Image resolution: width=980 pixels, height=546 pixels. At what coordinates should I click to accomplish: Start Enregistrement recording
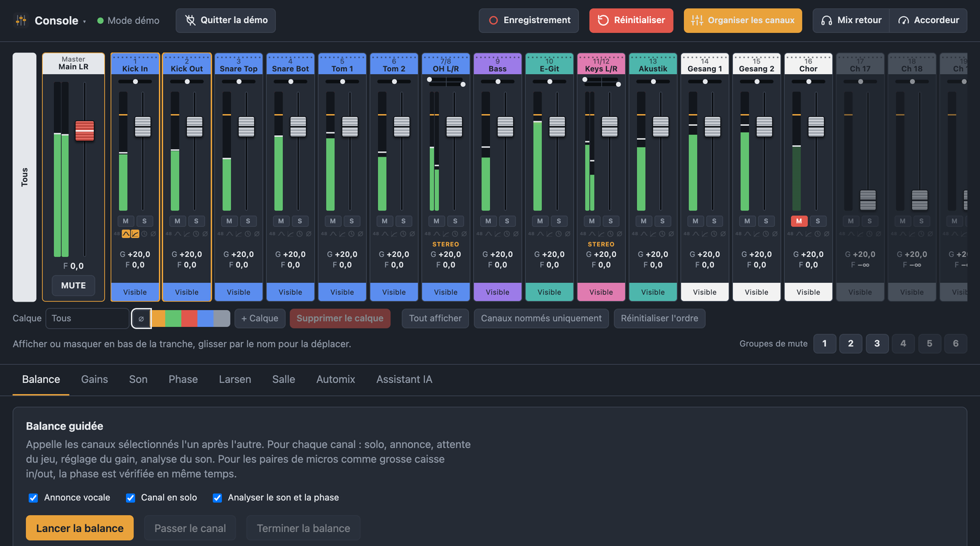click(528, 20)
